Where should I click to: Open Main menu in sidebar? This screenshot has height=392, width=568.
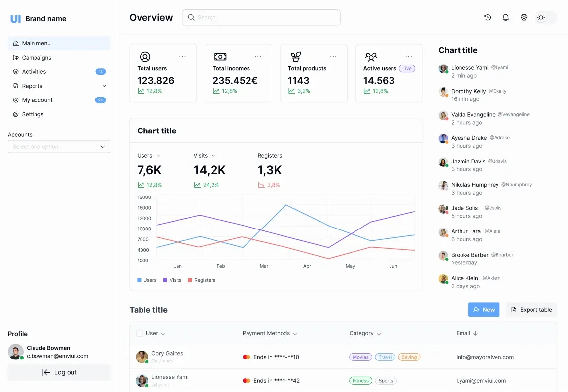(59, 43)
